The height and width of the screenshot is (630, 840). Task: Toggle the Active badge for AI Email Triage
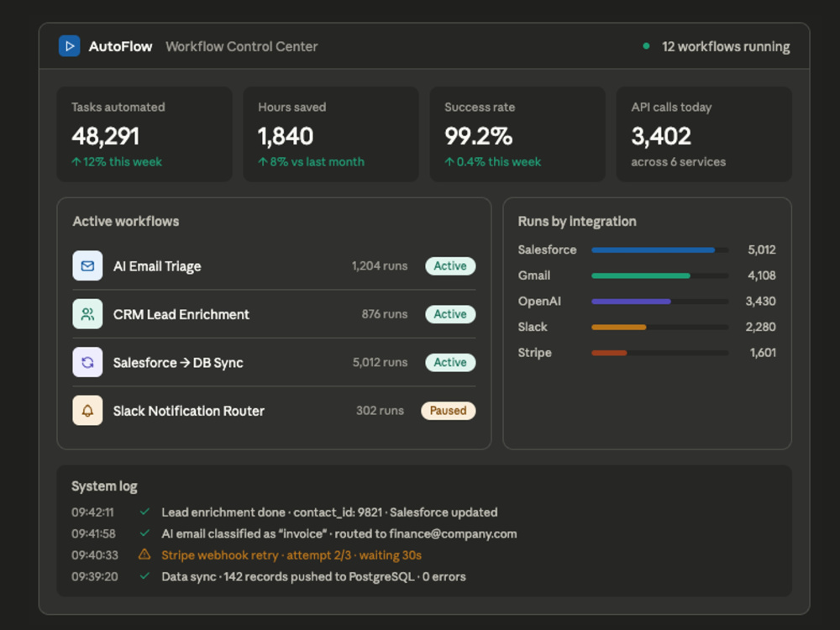pyautogui.click(x=450, y=265)
